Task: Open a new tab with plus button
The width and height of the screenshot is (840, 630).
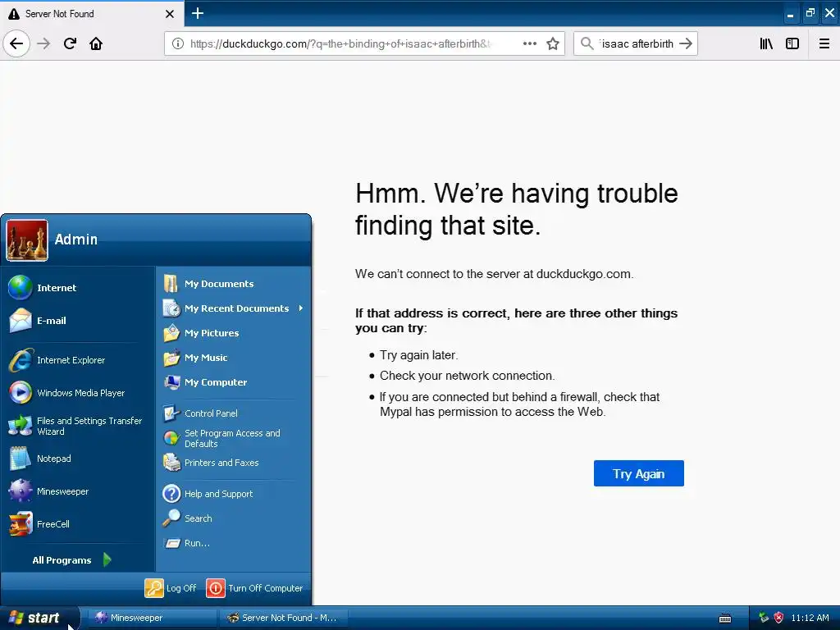Action: (x=198, y=13)
